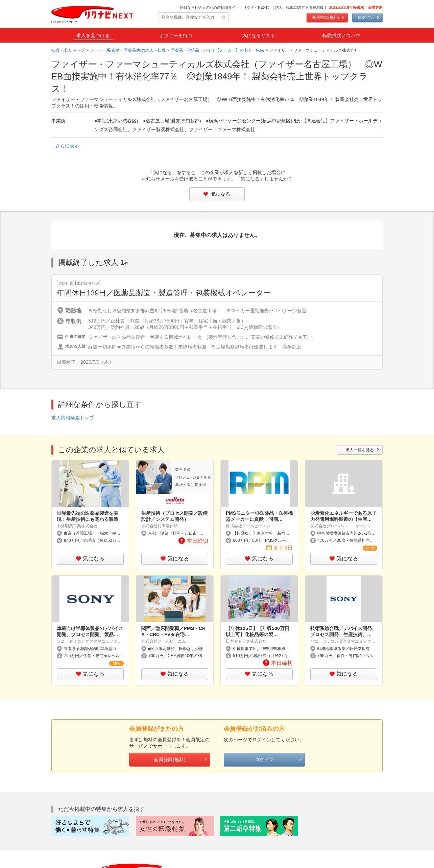
Task: Toggle 気になる on 関西／臨床開発職 card
Action: (x=175, y=674)
